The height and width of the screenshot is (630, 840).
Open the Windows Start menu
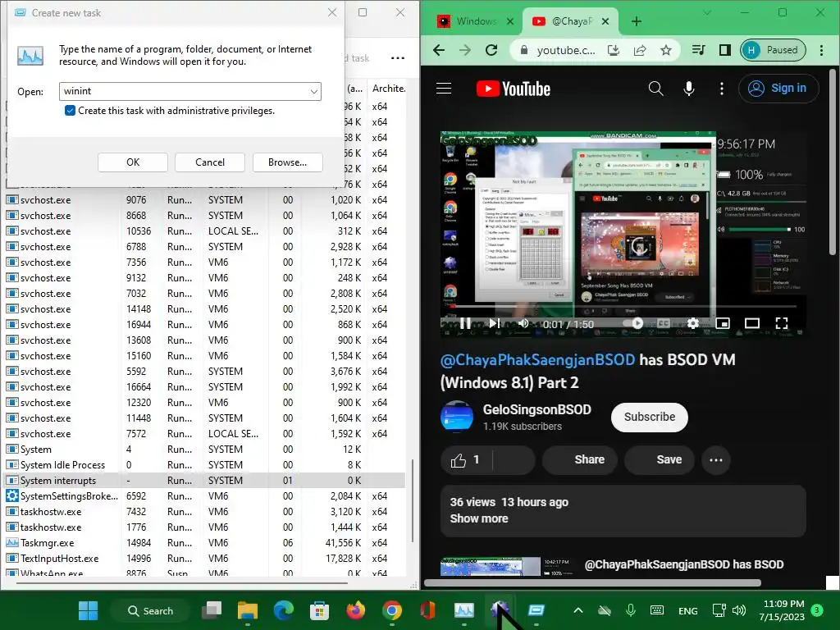coord(88,610)
